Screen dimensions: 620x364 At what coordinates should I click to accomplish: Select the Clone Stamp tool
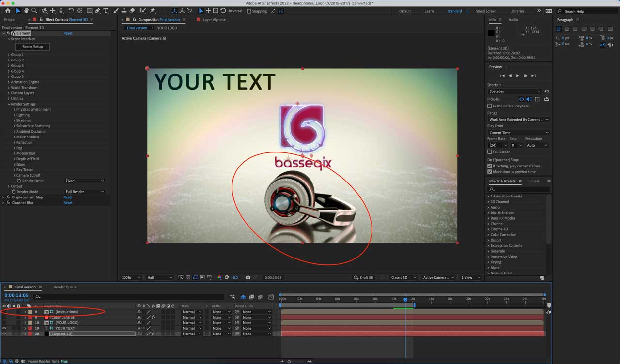(124, 11)
